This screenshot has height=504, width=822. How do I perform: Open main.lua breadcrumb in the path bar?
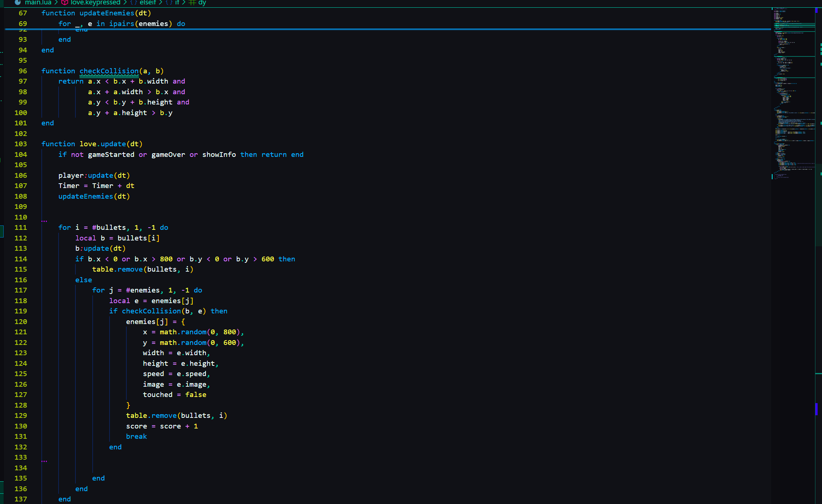click(38, 3)
